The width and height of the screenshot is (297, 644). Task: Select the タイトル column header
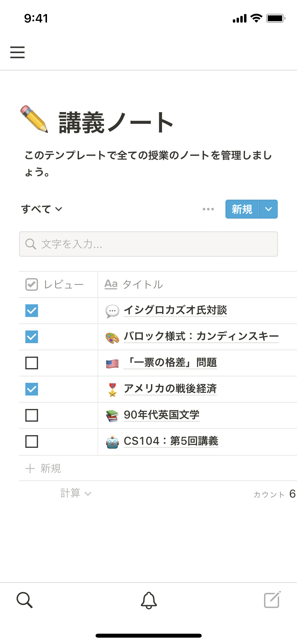(143, 284)
